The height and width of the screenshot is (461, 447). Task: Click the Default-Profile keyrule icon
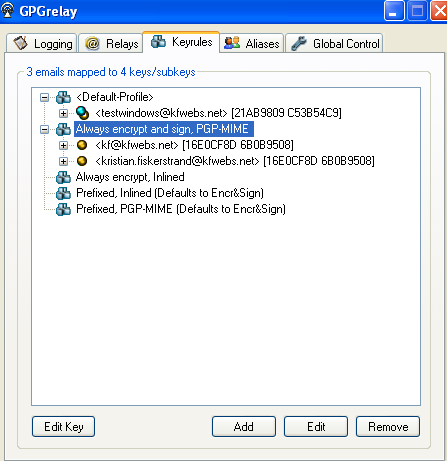63,97
